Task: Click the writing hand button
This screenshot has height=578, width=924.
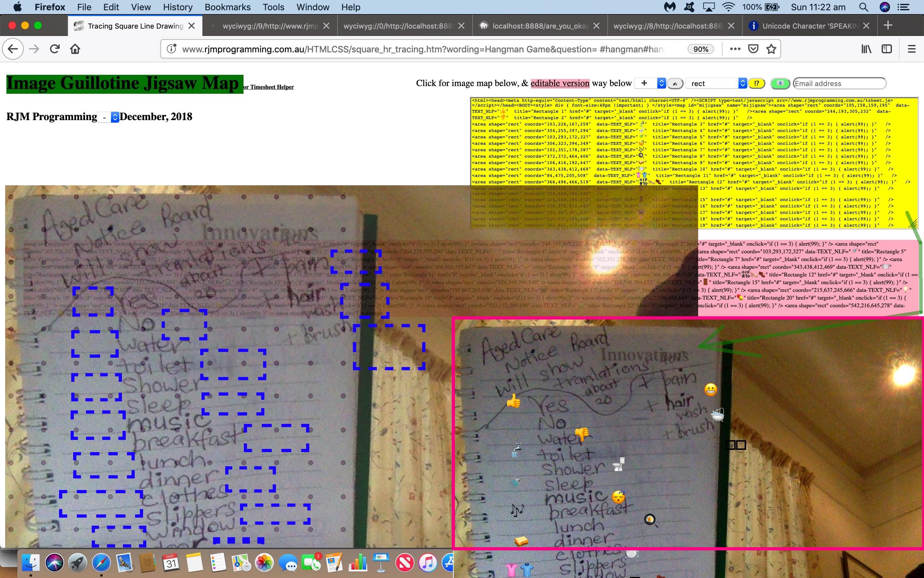Action: [675, 83]
